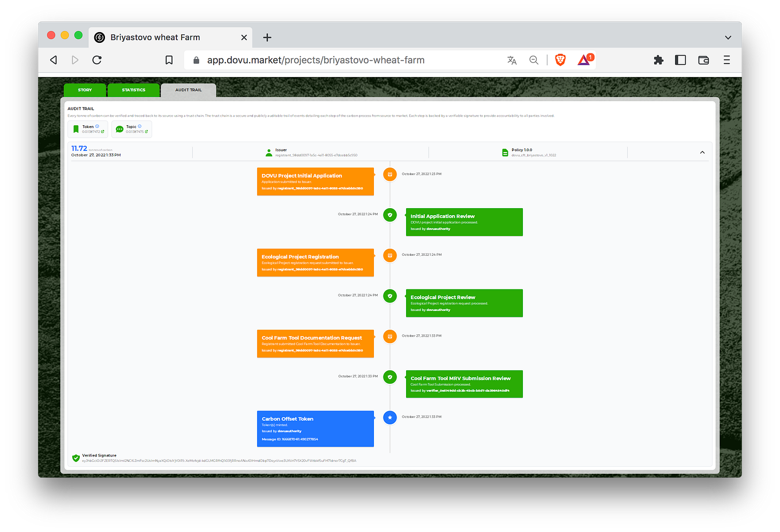Open Cool Farm Tool MRV Submission Review card

point(464,384)
